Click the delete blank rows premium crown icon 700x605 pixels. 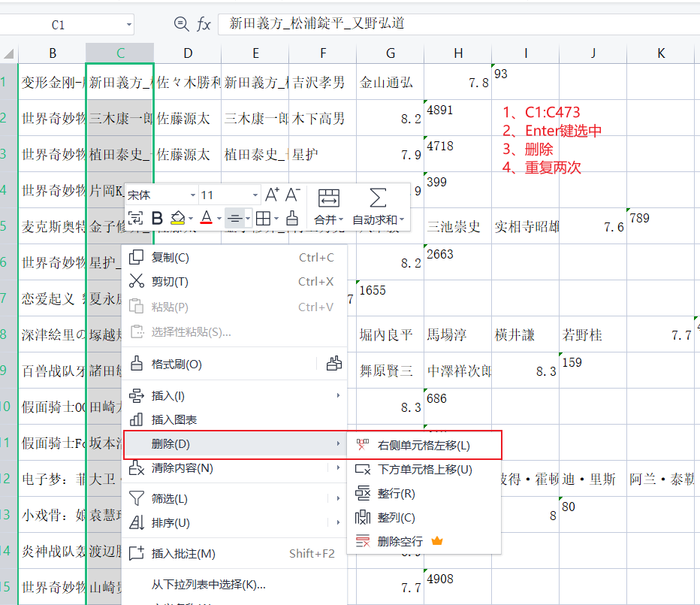(x=437, y=541)
